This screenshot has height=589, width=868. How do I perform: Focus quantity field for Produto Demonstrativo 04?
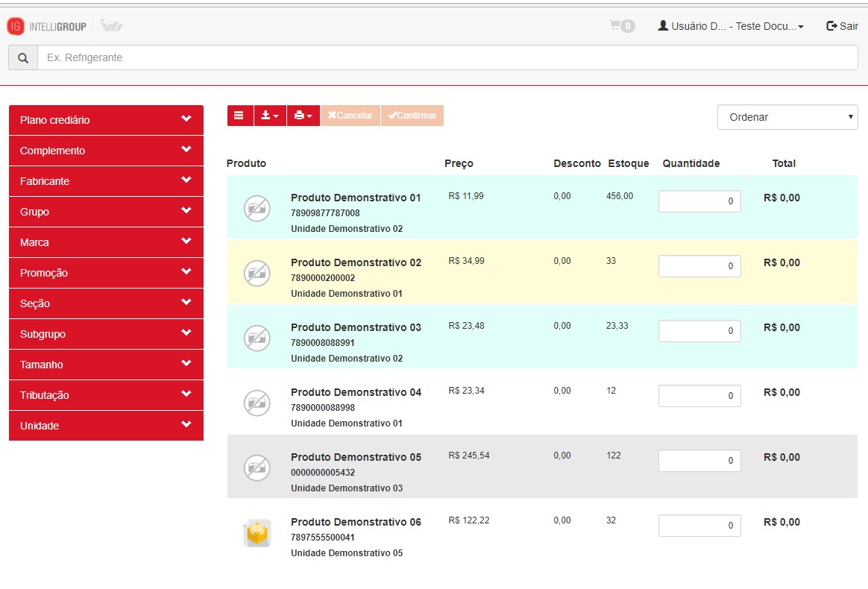(x=699, y=396)
